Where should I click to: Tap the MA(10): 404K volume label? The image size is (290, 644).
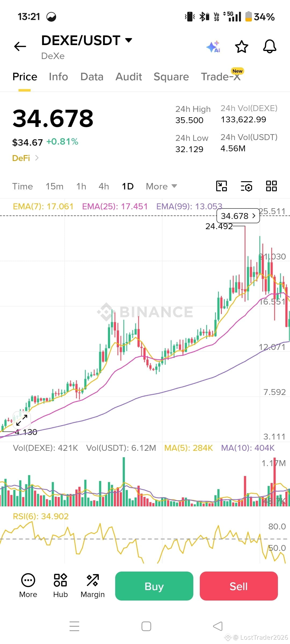pos(248,448)
